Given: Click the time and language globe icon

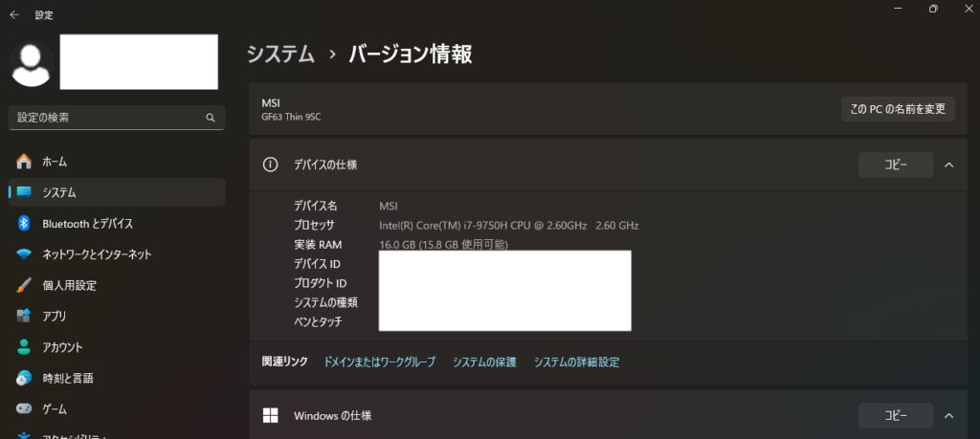Looking at the screenshot, I should (24, 378).
